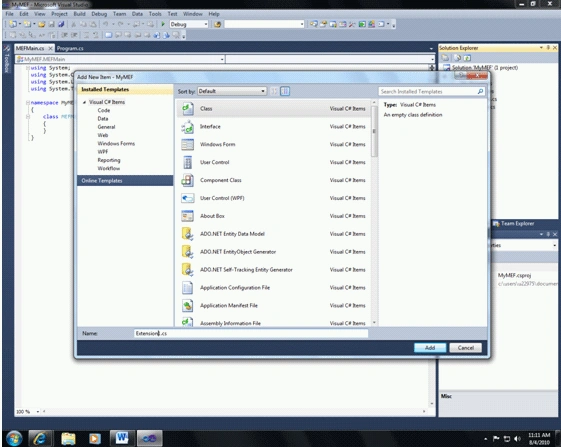Select the About Box template icon
561x447 pixels.
coord(187,216)
